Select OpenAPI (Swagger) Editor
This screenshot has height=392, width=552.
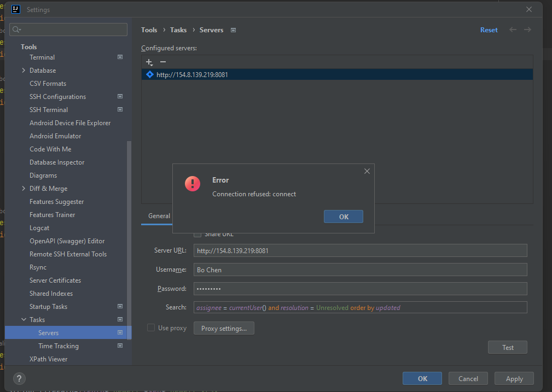click(x=67, y=241)
